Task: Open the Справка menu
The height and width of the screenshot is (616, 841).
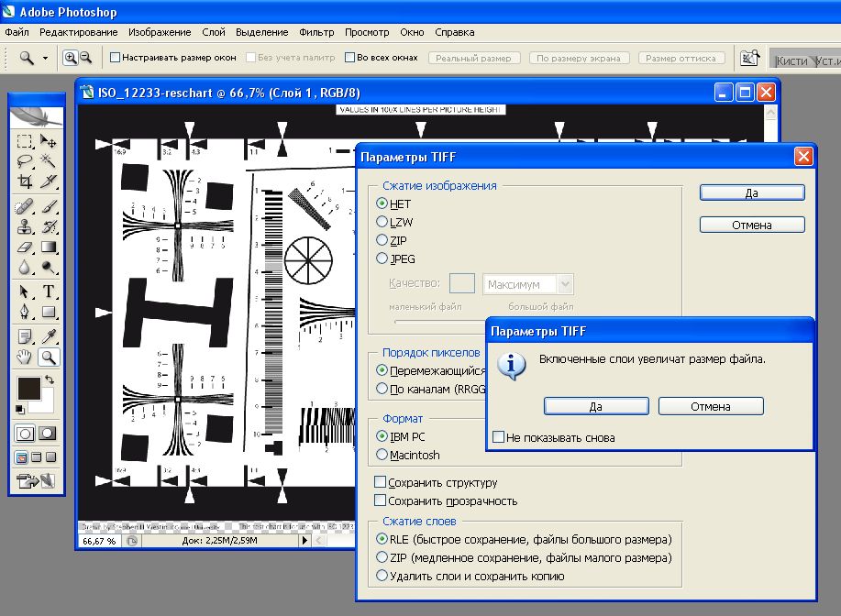Action: 454,32
